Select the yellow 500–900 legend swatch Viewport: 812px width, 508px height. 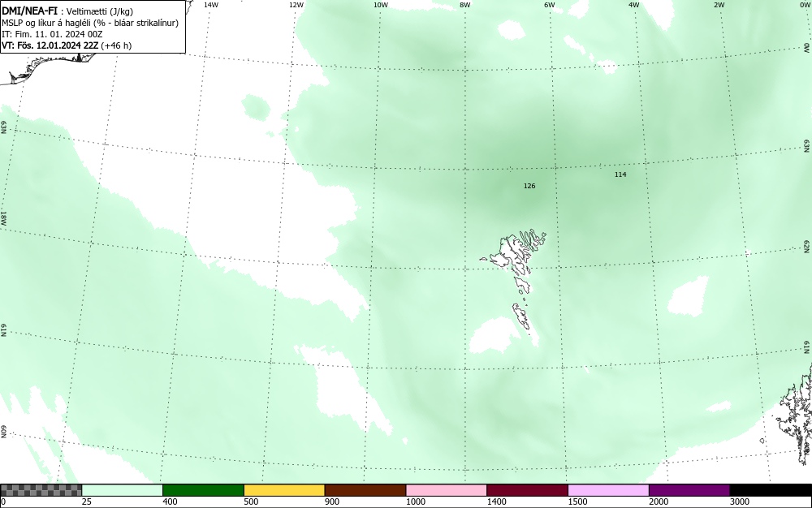(x=284, y=490)
